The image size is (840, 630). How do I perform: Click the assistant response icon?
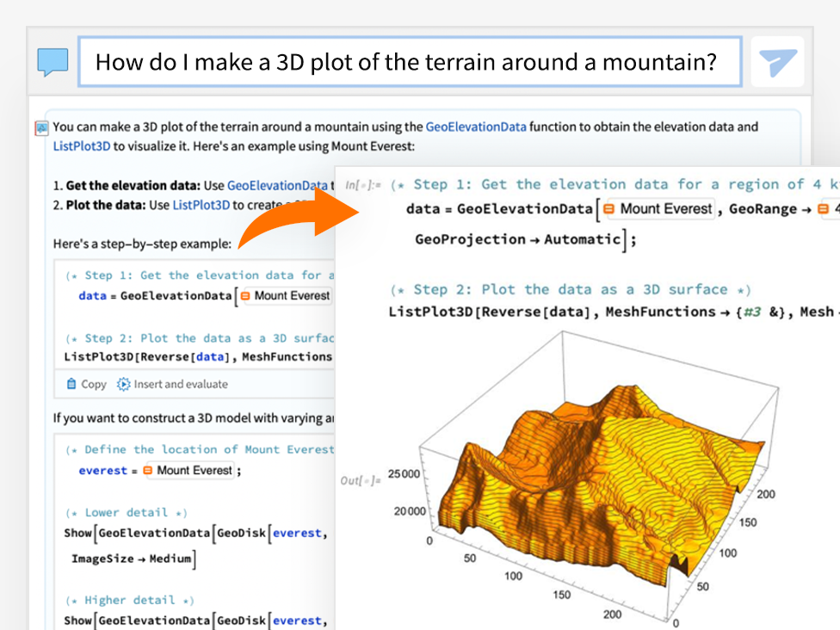tap(41, 128)
